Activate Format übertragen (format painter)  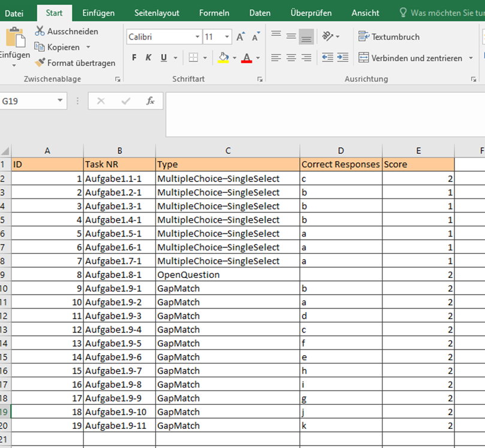coord(40,62)
